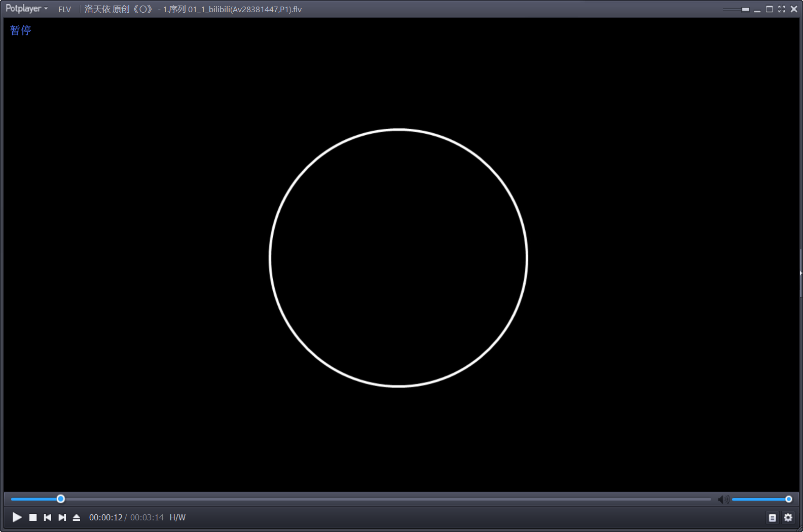This screenshot has width=803, height=532.
Task: Stop the video playback
Action: (x=33, y=517)
